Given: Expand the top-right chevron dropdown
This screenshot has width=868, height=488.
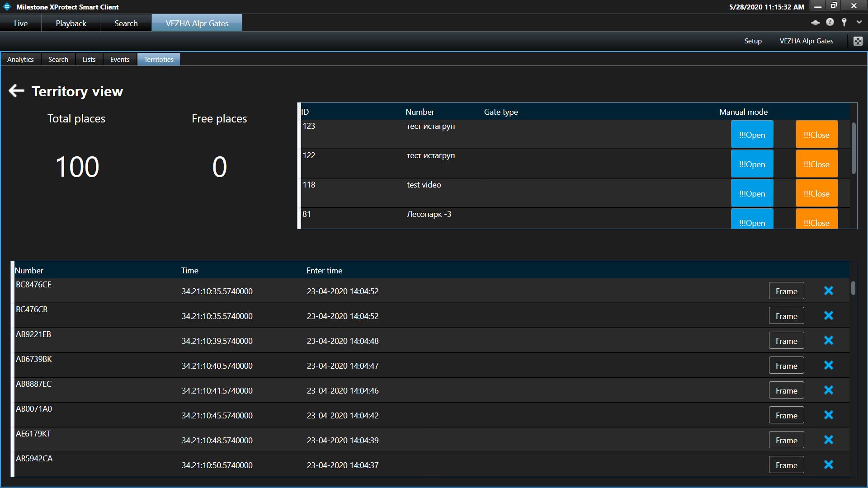Looking at the screenshot, I should click(859, 22).
